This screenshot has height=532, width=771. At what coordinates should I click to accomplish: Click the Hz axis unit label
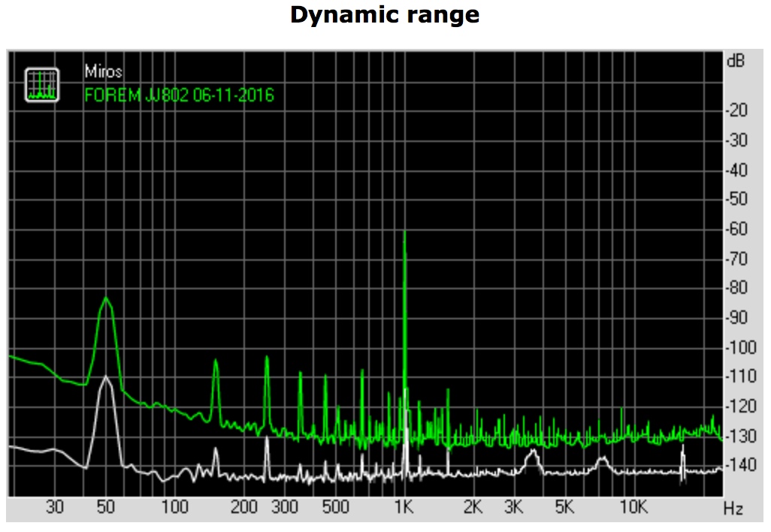[x=733, y=509]
